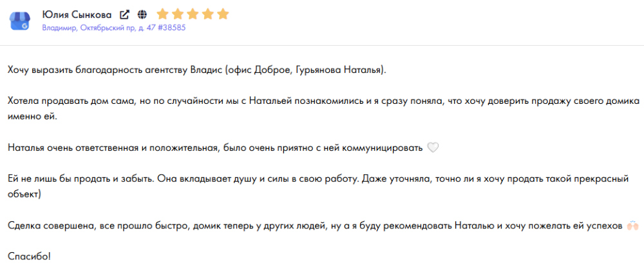Click the raised hands emoji

tap(631, 226)
